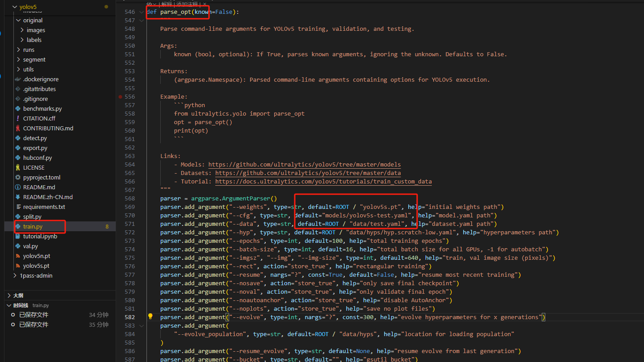
Task: Click "data/test.yaml" string on line 571
Action: tap(376, 224)
